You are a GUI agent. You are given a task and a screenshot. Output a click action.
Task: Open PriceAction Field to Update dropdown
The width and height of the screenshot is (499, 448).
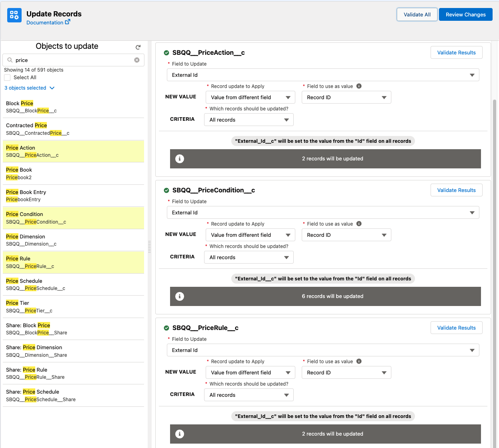pos(323,75)
